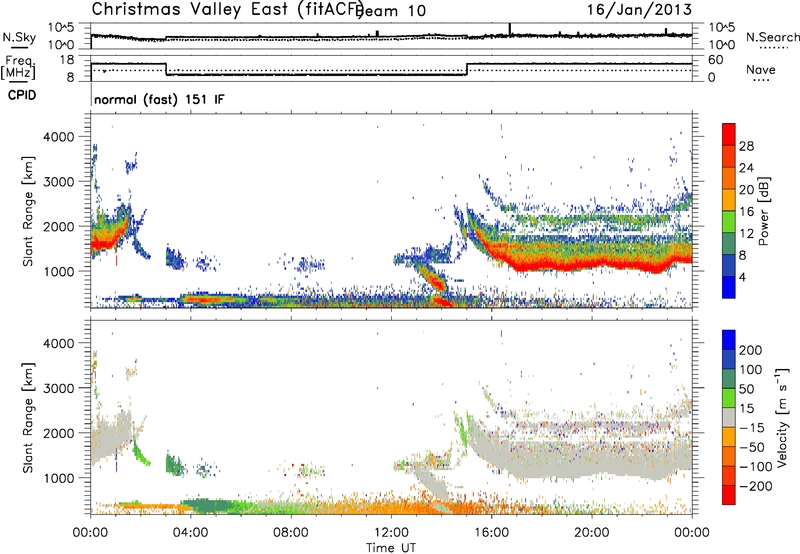
Task: Click the '16:00' time axis label
Action: click(x=491, y=533)
